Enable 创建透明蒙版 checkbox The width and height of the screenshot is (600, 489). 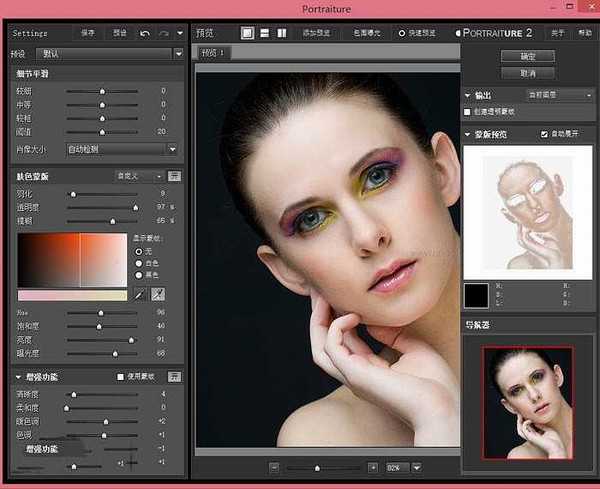(468, 109)
